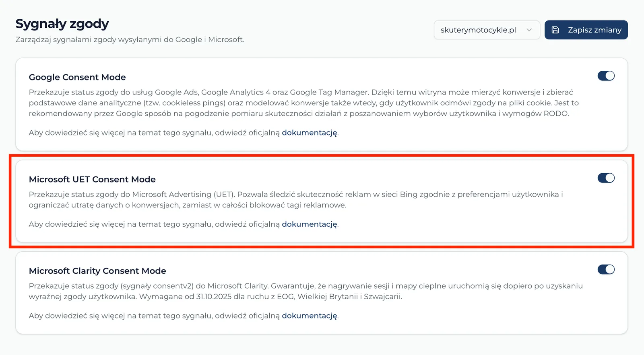Open Google Consent Mode dokumentację link

[310, 133]
